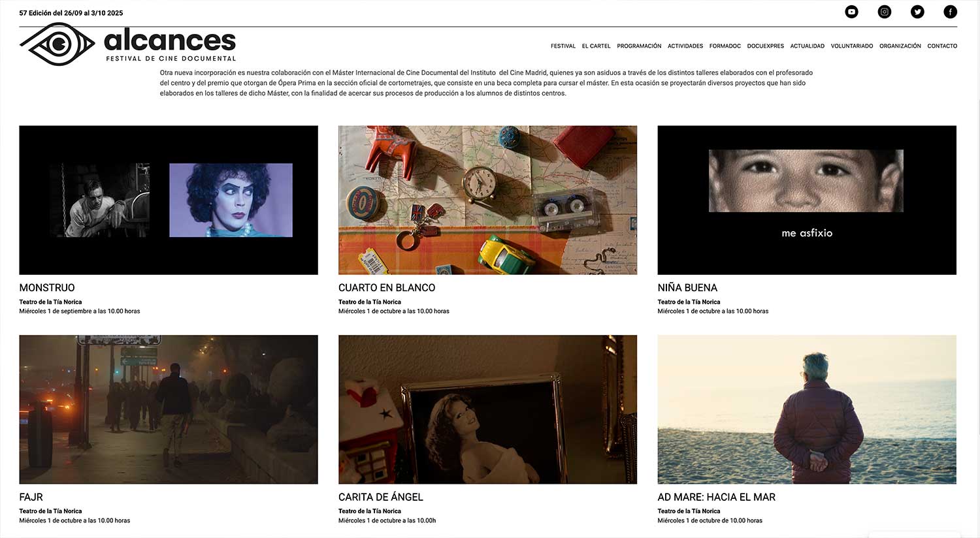Click the alcances wordmark text

170,40
